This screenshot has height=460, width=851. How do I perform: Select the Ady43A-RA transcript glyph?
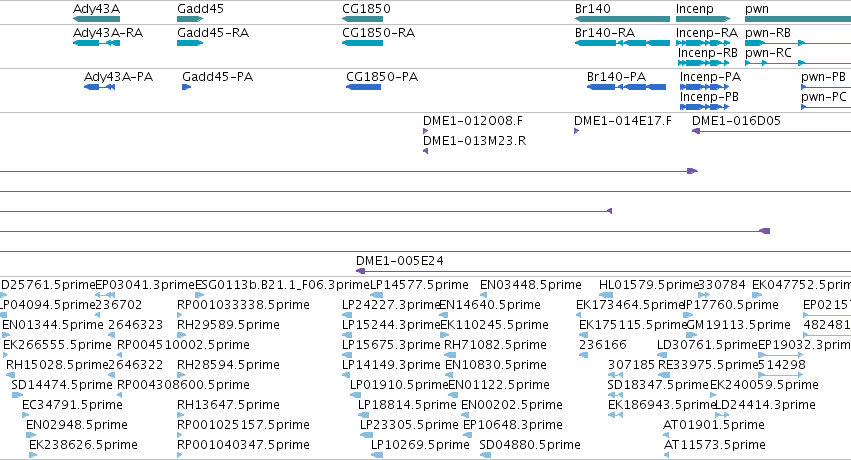click(97, 43)
